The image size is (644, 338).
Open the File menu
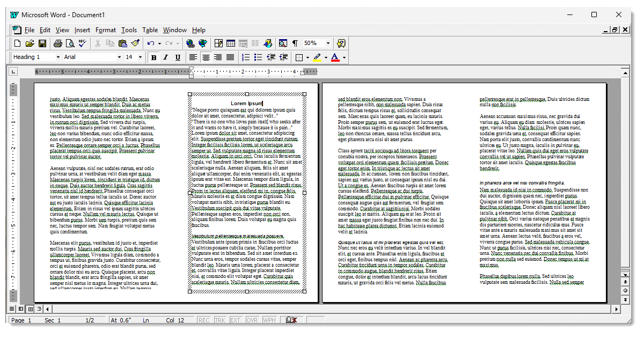[x=29, y=30]
